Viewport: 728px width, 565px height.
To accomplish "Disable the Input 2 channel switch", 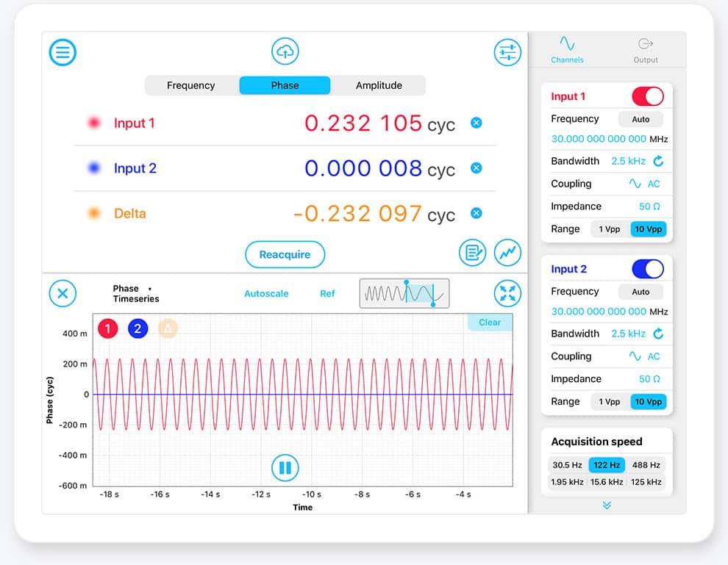I will (x=647, y=269).
